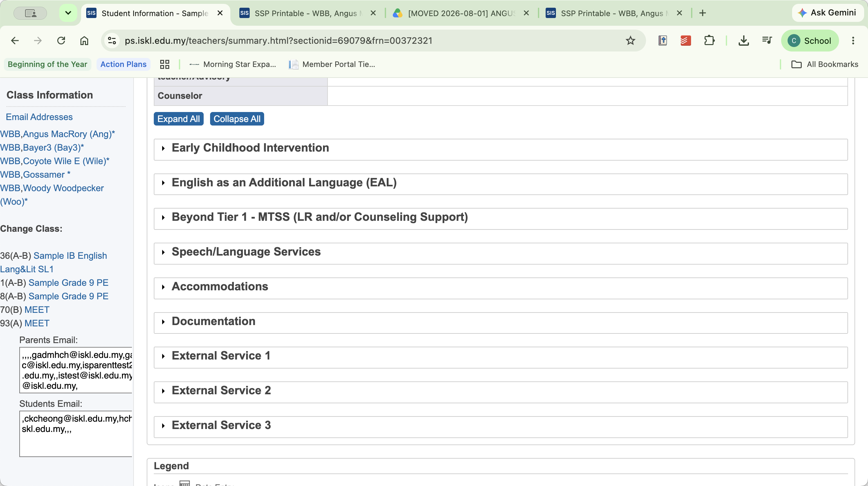Change class to 8(A-B) Sample Grade 9 PE

click(69, 296)
